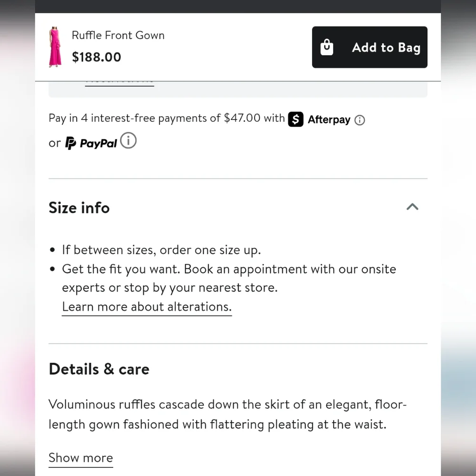Click the interest-free payments of $47.00 text
The height and width of the screenshot is (476, 476).
pos(166,118)
